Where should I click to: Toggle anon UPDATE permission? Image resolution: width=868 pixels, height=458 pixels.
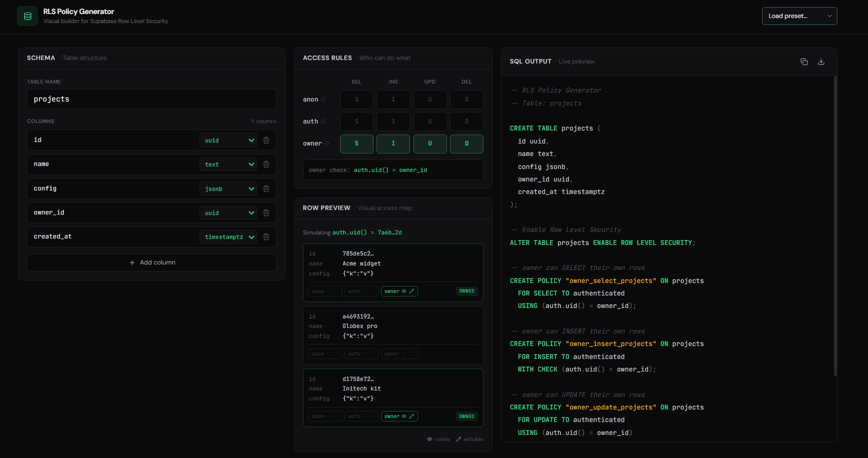point(430,99)
